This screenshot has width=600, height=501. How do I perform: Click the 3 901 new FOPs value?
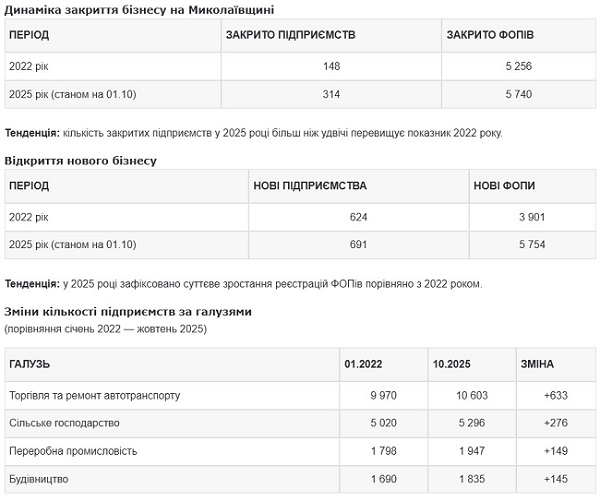(531, 217)
